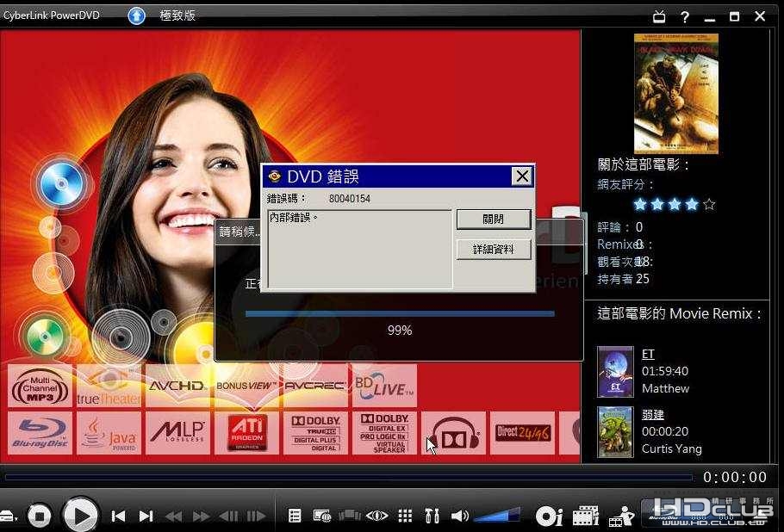Click the PowerDVD icon in the DVD 錯誤 title
784x532 pixels.
(x=275, y=176)
